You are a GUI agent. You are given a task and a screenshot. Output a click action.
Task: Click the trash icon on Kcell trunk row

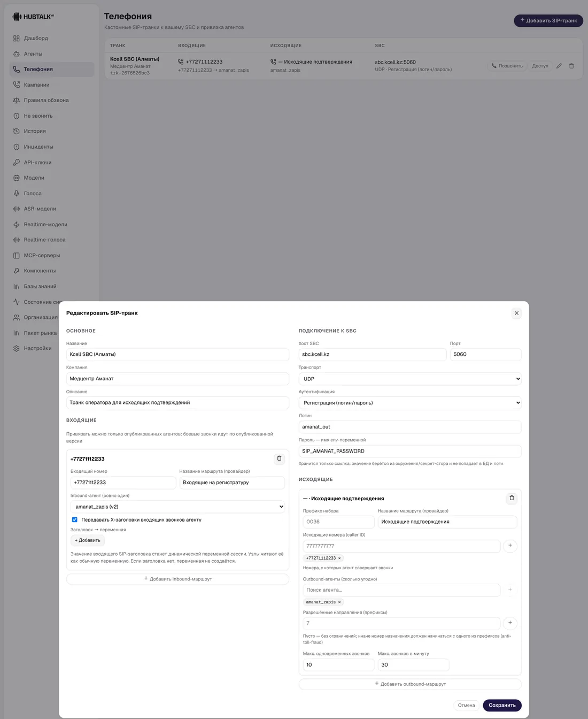tap(571, 66)
